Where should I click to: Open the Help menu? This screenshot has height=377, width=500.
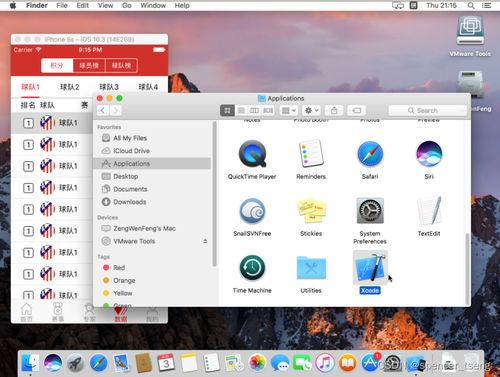182,5
